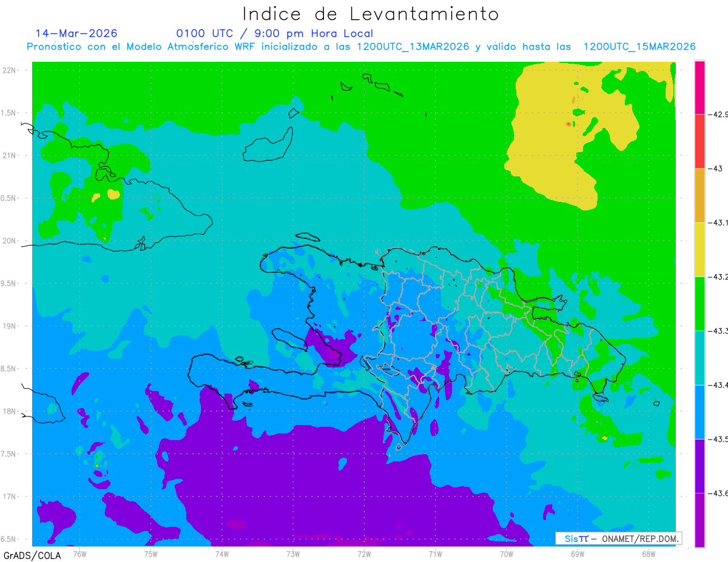Pick the red swatch between -42.9 and -43

pos(699,141)
